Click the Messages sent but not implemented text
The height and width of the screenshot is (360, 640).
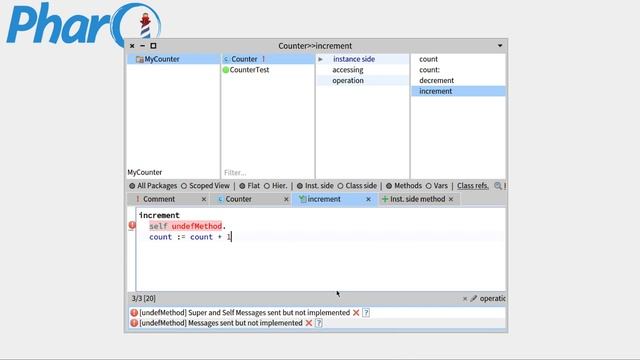pyautogui.click(x=221, y=323)
